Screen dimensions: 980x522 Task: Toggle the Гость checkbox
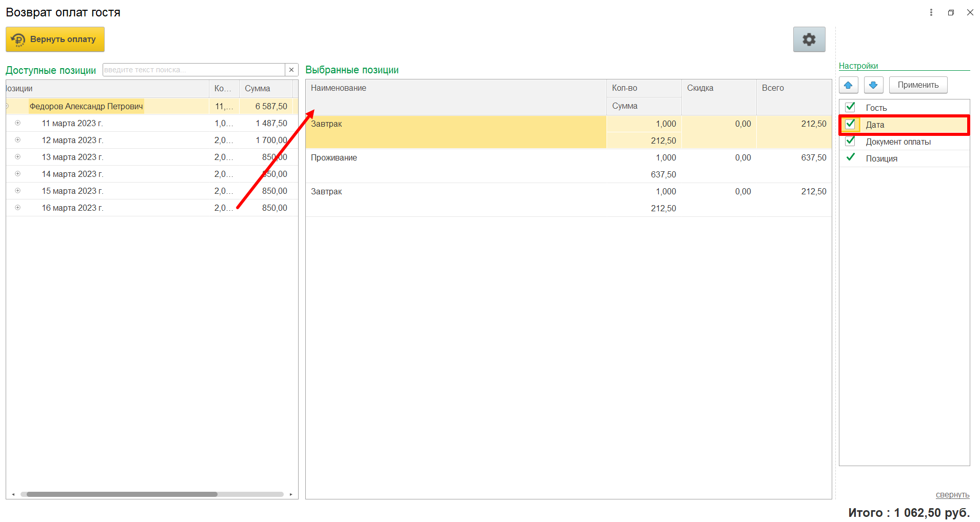[x=850, y=107]
